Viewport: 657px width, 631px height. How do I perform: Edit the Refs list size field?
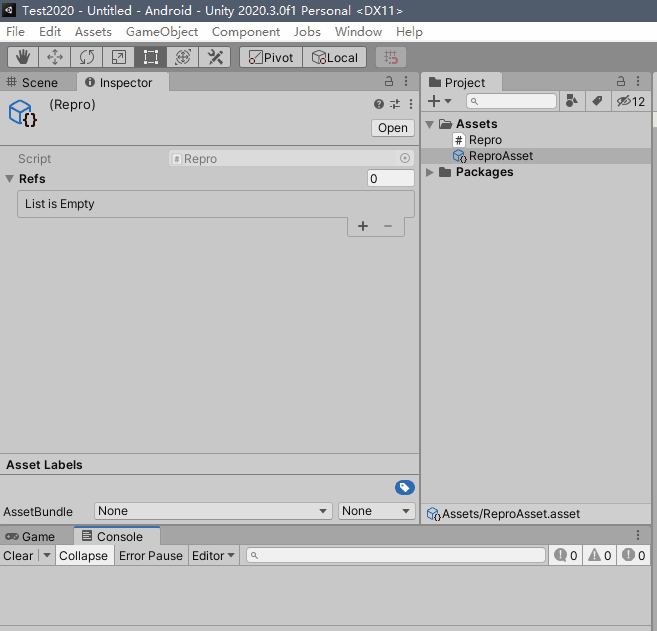click(391, 178)
